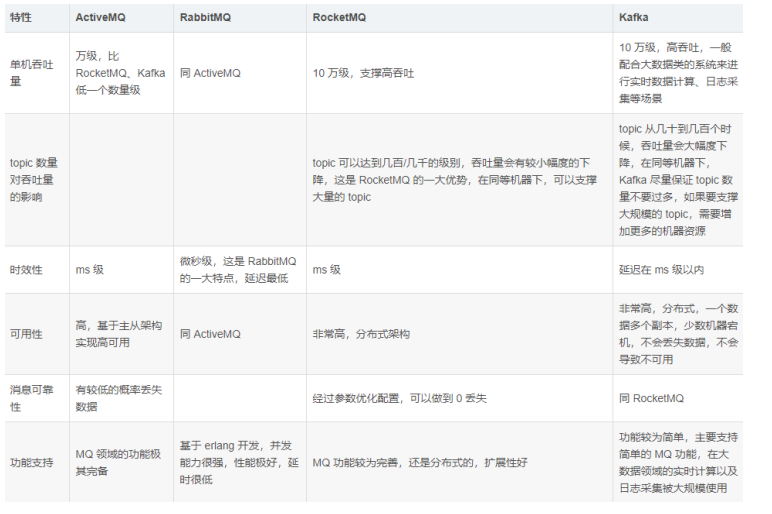Click Kafka cell 功能较为简单，主要支持简单的 MQ 功能

678,462
